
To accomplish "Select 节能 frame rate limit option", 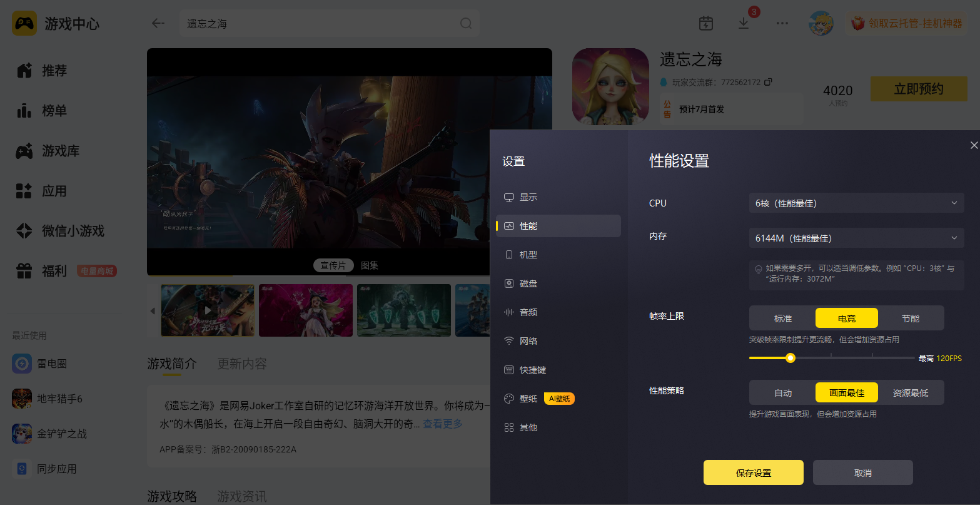I will click(911, 319).
